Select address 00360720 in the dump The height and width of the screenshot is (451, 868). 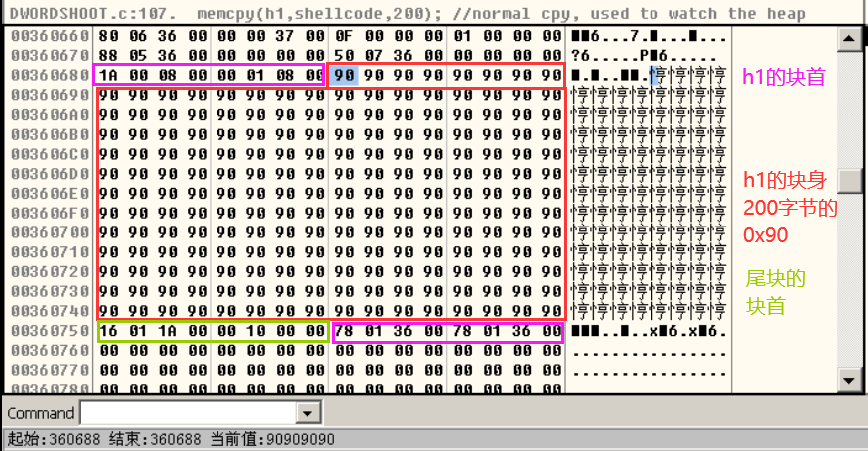[x=50, y=272]
